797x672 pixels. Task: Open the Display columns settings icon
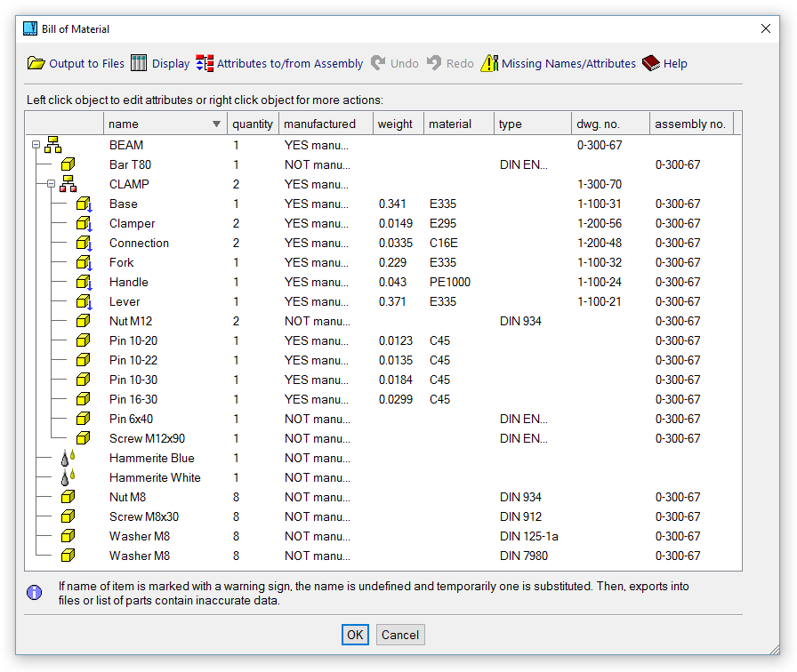139,63
